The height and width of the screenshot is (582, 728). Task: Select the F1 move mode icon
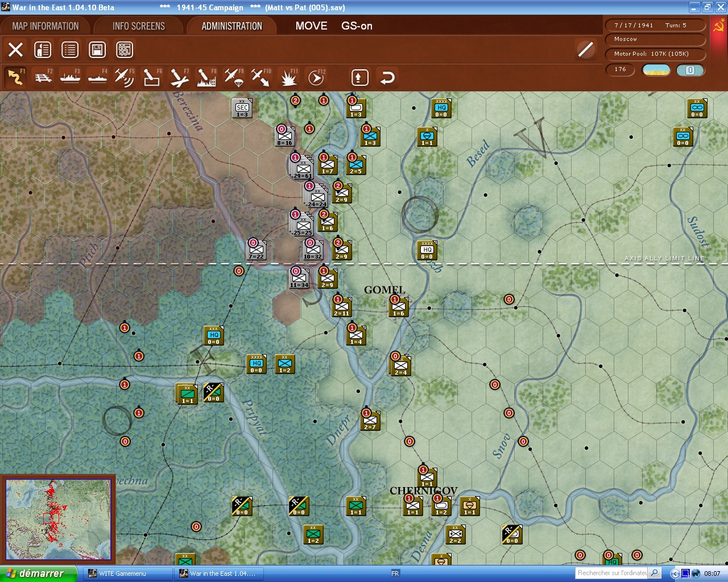15,77
